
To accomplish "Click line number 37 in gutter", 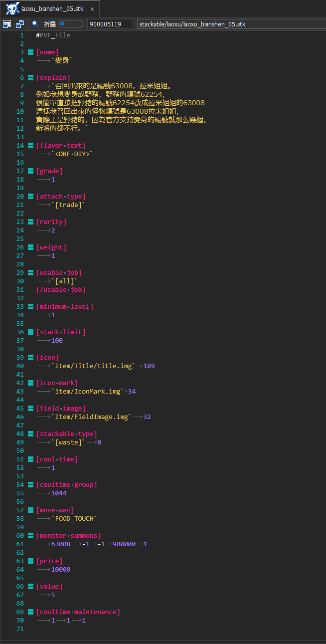I will coord(20,341).
